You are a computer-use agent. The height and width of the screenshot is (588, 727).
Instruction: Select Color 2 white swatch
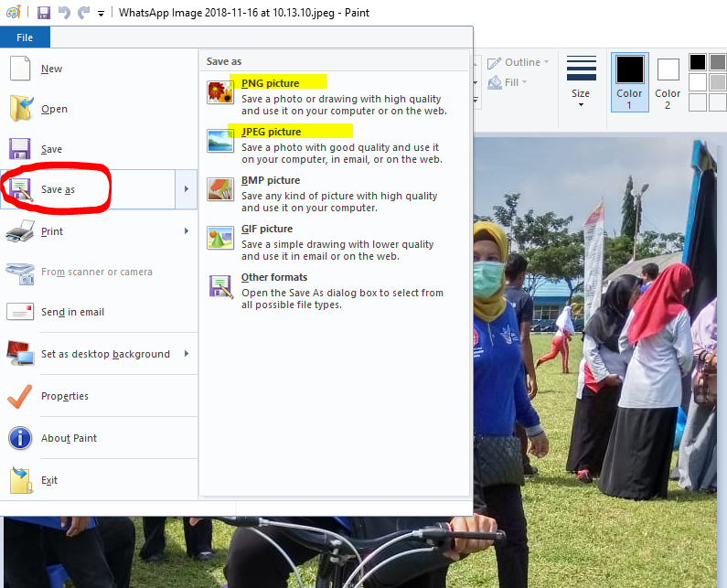click(668, 69)
